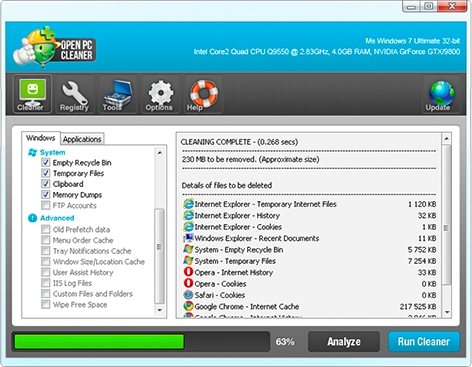Switch to the Windows tab
This screenshot has width=472, height=367.
[x=41, y=138]
